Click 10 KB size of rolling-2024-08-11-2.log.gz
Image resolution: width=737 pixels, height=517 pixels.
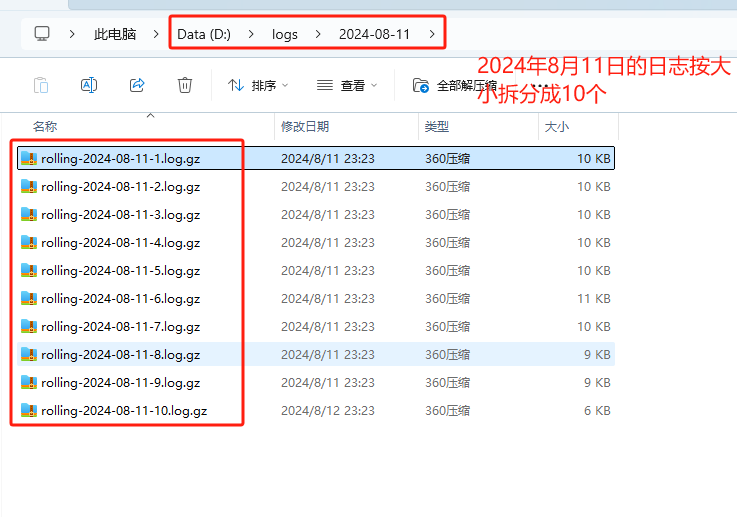(x=594, y=187)
